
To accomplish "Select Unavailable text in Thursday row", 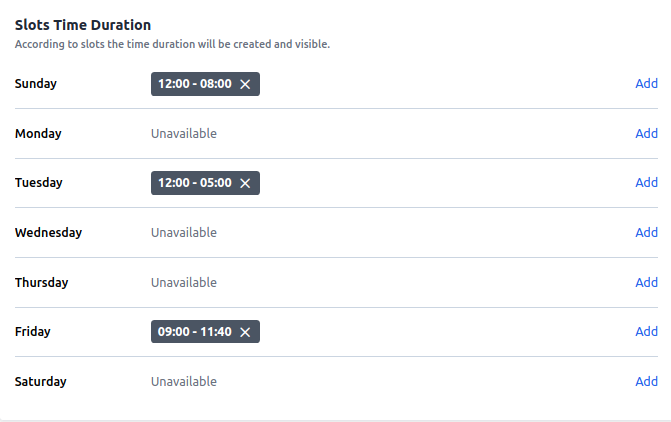I will 184,283.
